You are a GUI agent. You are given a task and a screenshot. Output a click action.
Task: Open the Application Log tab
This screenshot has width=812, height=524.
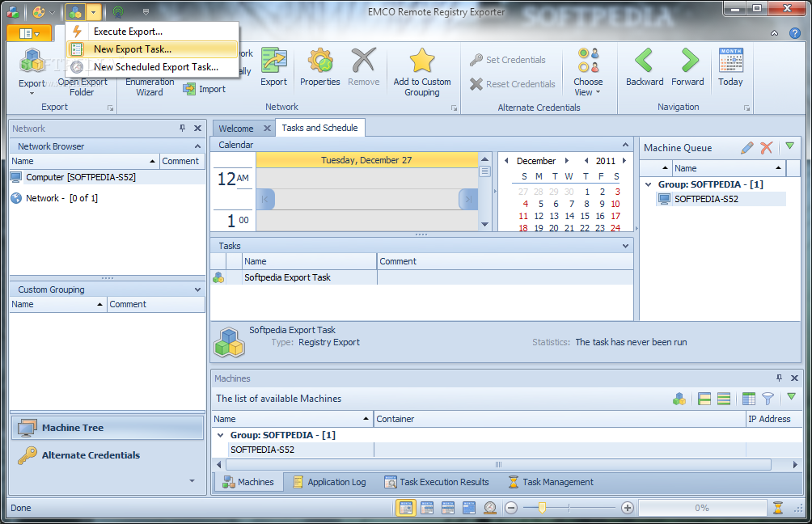click(x=329, y=482)
